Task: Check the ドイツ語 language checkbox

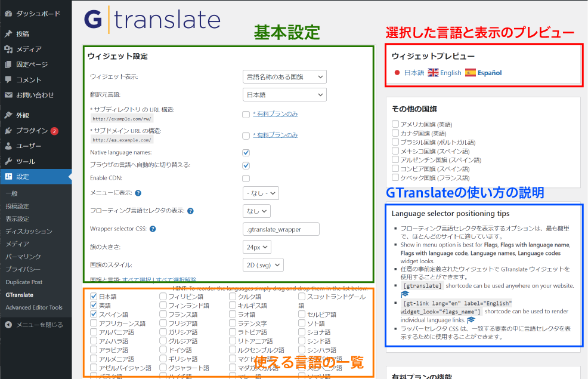Action: click(x=163, y=350)
